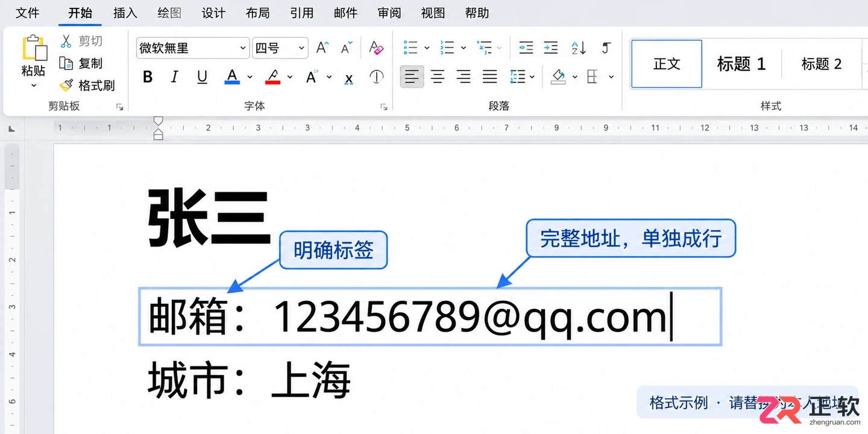Apply the 标题 2 style
Screen dimensions: 868x434
click(821, 64)
